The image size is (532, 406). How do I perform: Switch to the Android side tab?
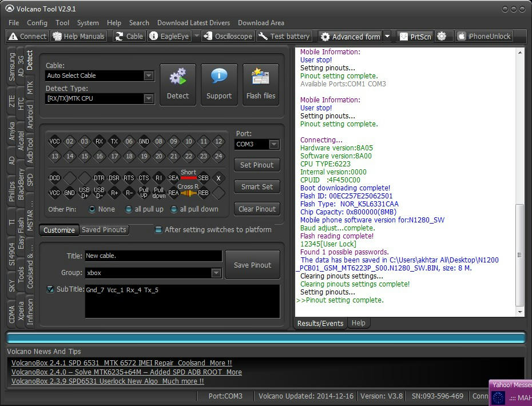(x=30, y=117)
